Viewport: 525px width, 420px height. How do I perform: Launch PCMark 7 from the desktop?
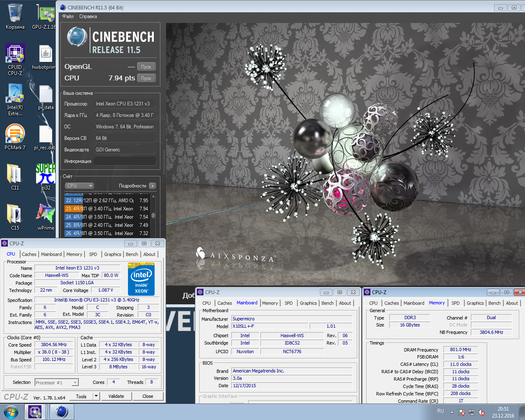pos(15,137)
